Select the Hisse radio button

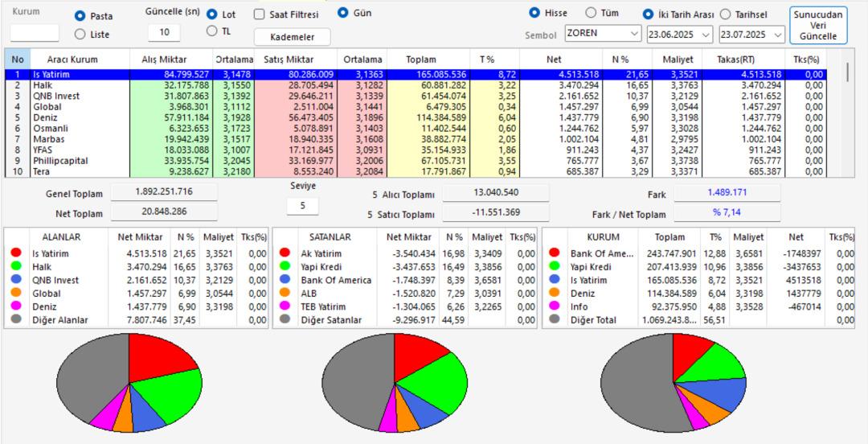(534, 13)
